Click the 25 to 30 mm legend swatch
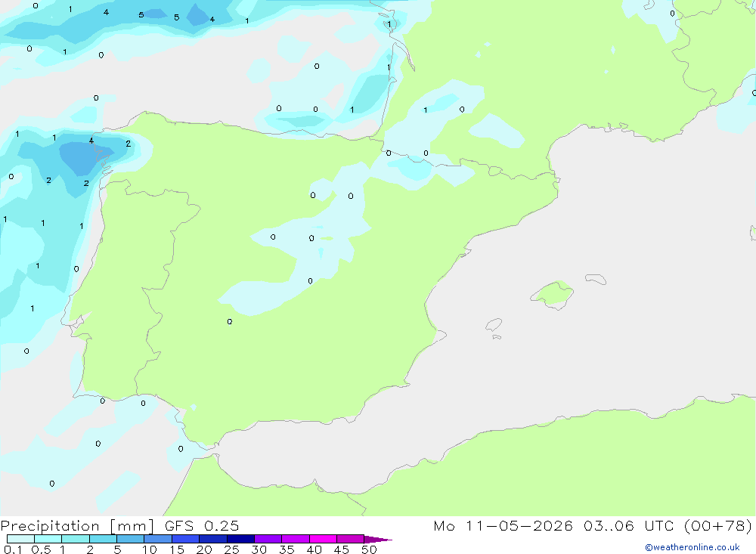The width and height of the screenshot is (756, 554). click(x=240, y=539)
